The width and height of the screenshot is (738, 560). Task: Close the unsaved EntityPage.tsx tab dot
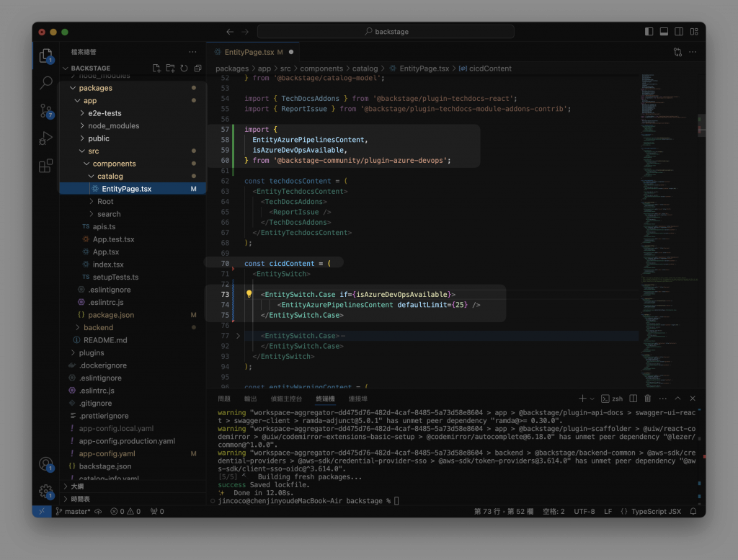point(291,52)
